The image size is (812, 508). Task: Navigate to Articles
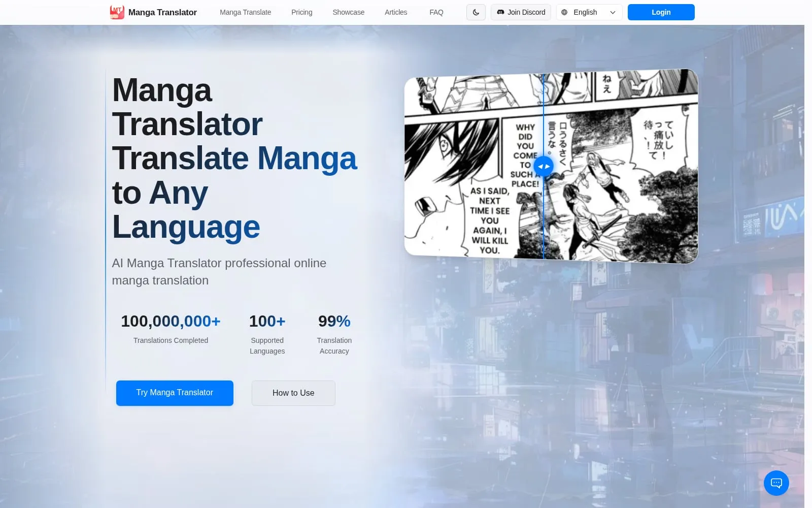(396, 12)
